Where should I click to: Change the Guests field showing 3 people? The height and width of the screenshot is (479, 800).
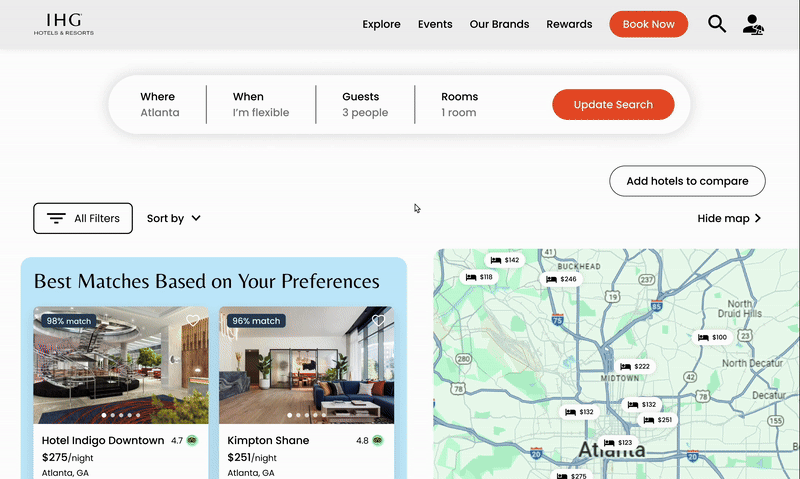[x=365, y=105]
